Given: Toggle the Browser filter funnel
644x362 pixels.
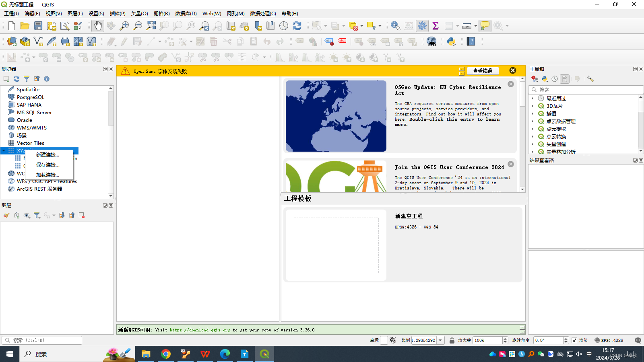Looking at the screenshot, I should (x=27, y=79).
